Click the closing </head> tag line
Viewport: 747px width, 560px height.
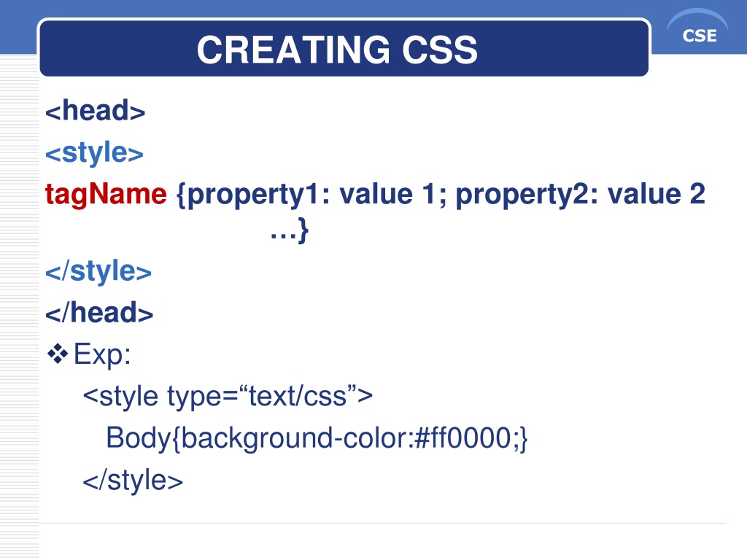click(99, 313)
